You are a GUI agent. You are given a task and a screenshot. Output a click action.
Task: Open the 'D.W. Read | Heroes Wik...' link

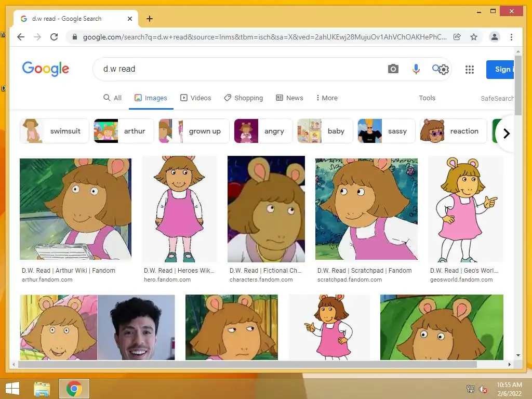point(179,270)
